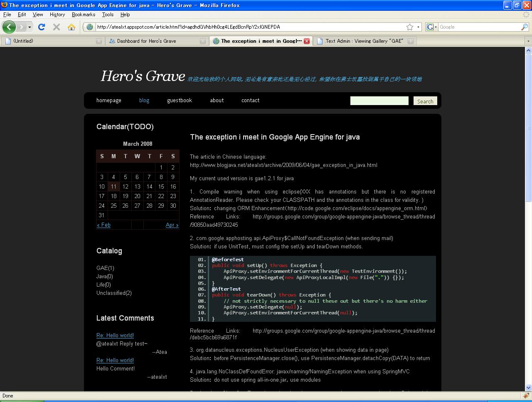Click the Forward navigation arrow
This screenshot has width=532, height=402.
coord(21,27)
